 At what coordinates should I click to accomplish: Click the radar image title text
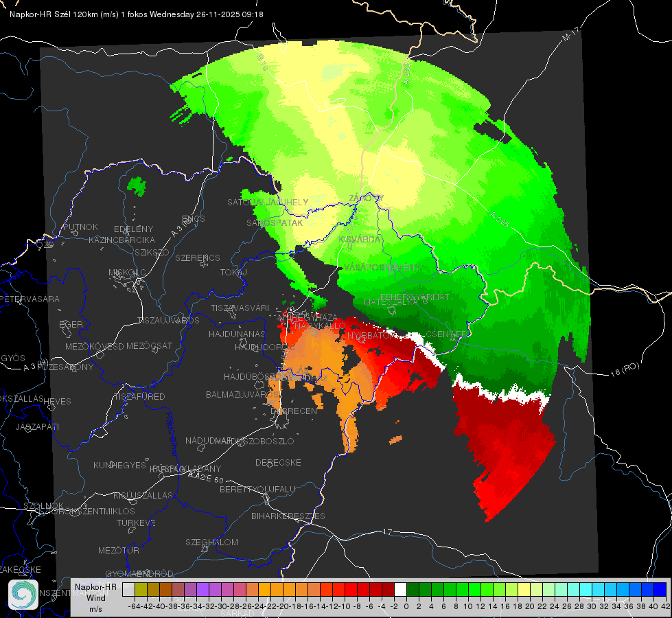[137, 14]
